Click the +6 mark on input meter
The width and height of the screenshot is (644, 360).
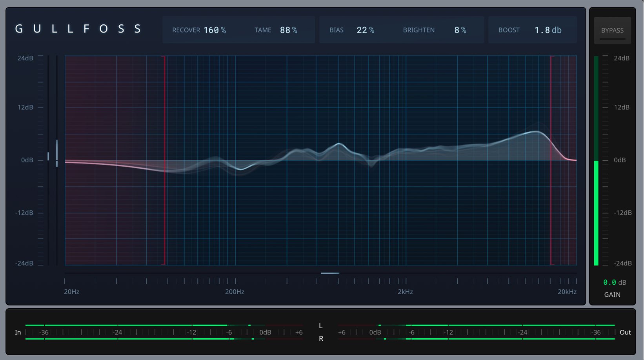click(x=299, y=332)
